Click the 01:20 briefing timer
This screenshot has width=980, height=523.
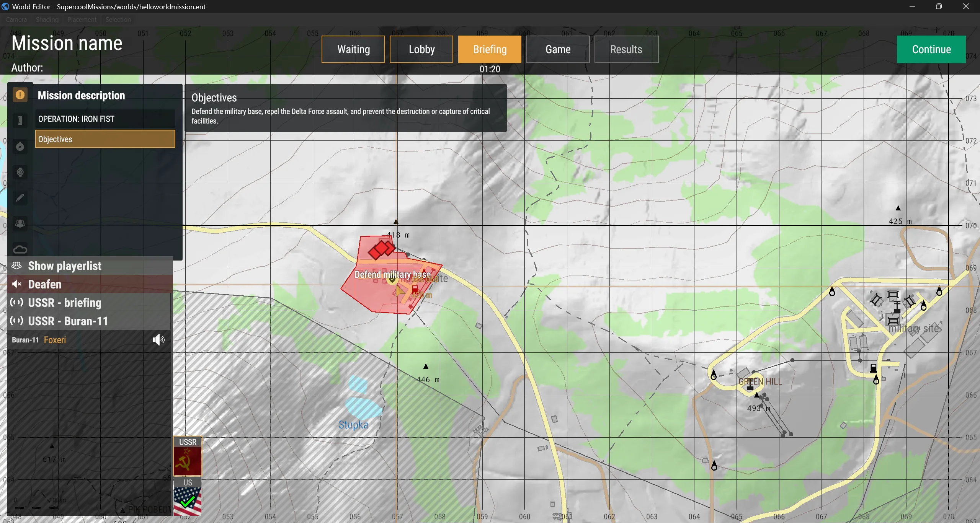[490, 69]
